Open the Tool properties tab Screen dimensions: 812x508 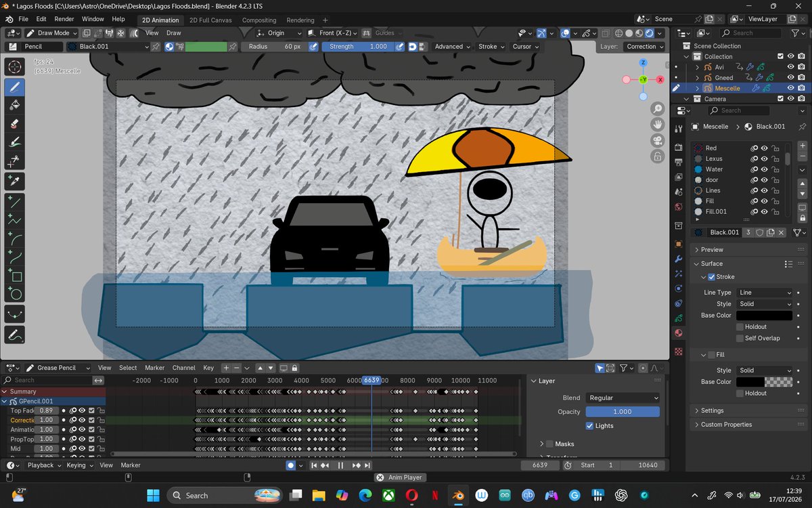coord(679,129)
